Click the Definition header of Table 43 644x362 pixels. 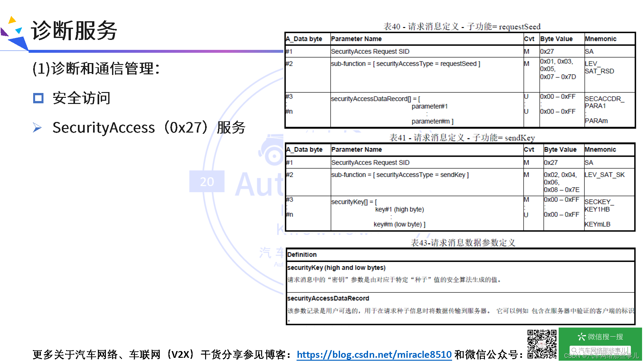pyautogui.click(x=302, y=255)
